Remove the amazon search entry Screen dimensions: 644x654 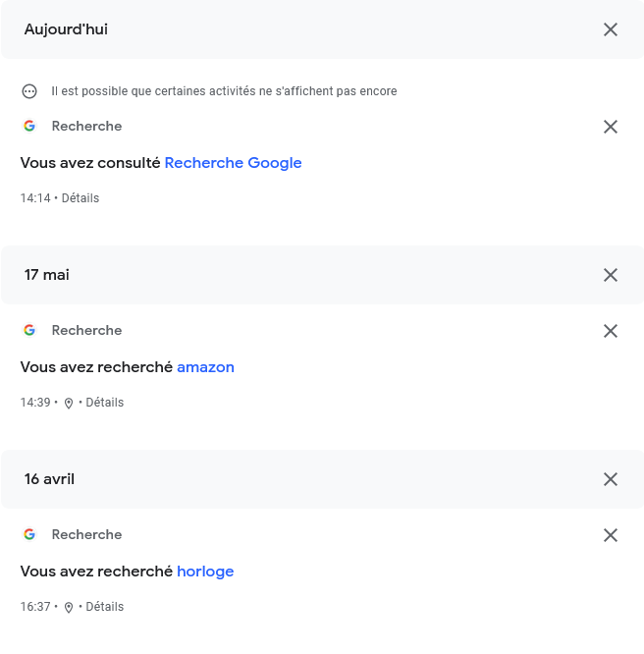tap(611, 331)
